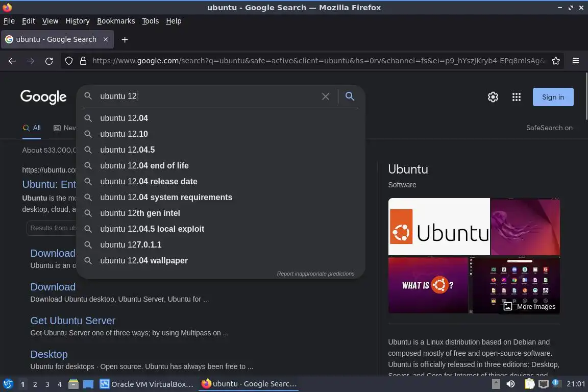Image resolution: width=588 pixels, height=392 pixels.
Task: Select "ubuntu 127.0.1.1" suggestion
Action: click(x=220, y=244)
